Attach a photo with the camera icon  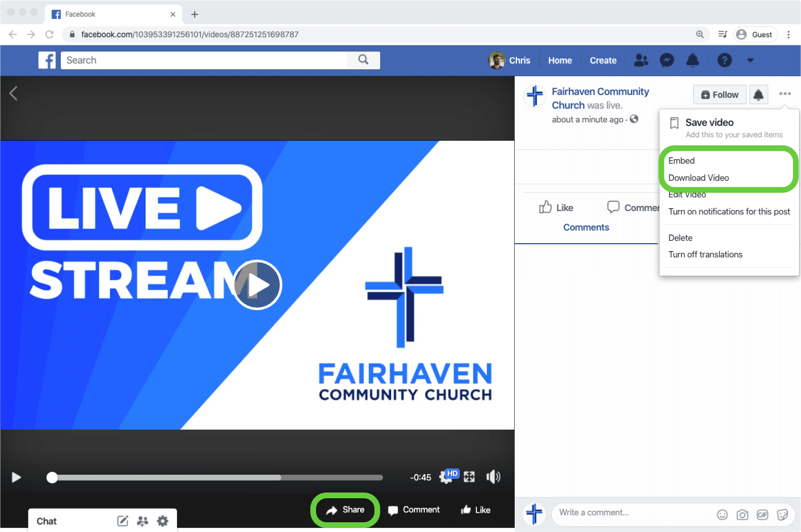pyautogui.click(x=743, y=515)
